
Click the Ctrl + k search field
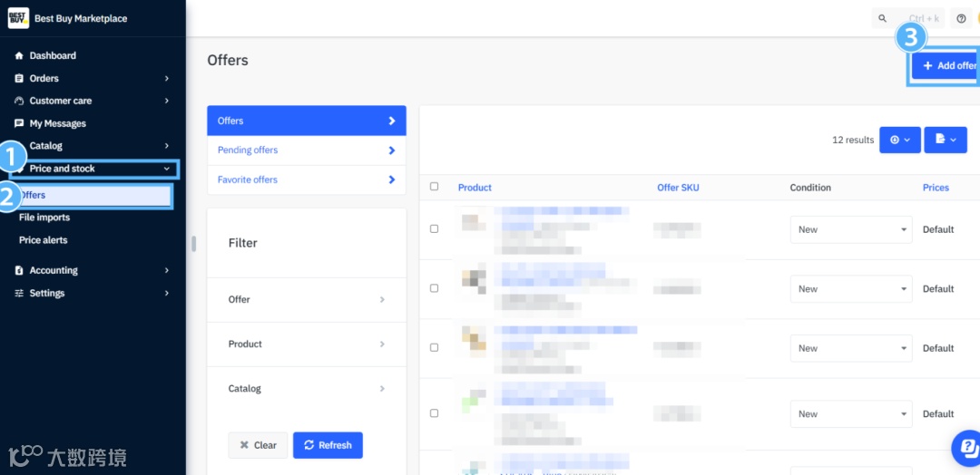pos(908,18)
